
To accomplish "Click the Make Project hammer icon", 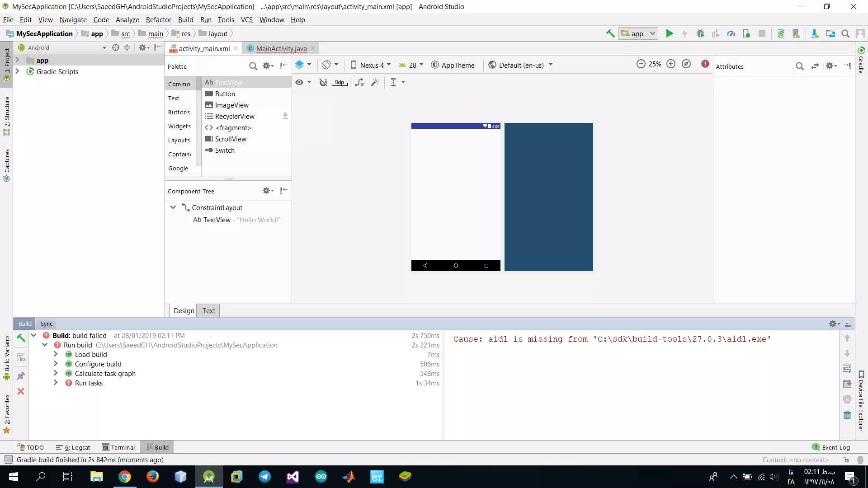I will [610, 33].
